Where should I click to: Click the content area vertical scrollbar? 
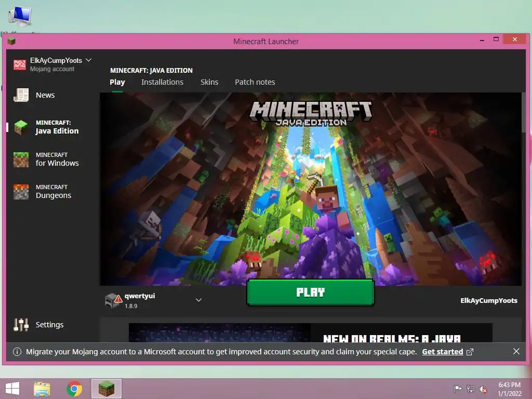(x=524, y=112)
